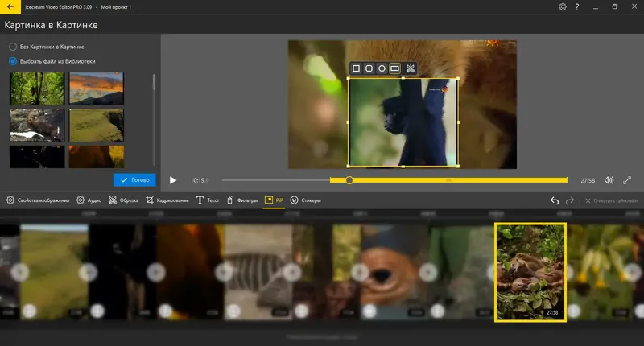Pick the grassy cliff library thumbnail
This screenshot has height=346, width=644.
click(96, 126)
